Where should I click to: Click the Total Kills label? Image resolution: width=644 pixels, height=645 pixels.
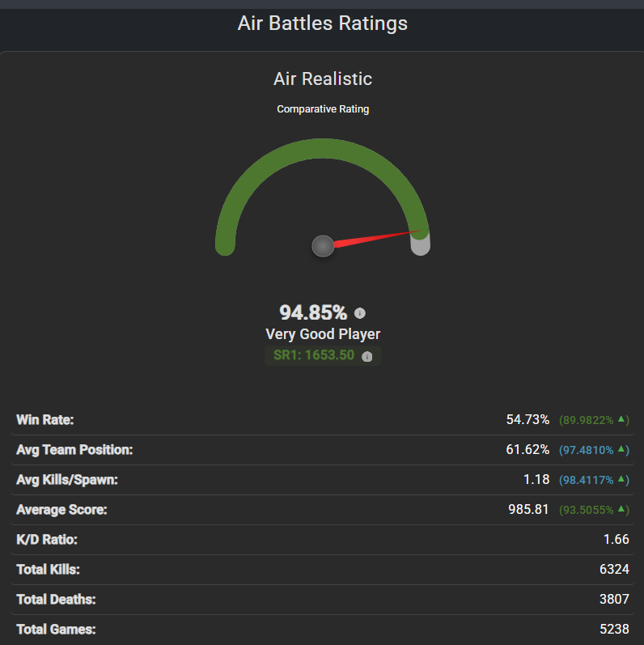pyautogui.click(x=48, y=570)
